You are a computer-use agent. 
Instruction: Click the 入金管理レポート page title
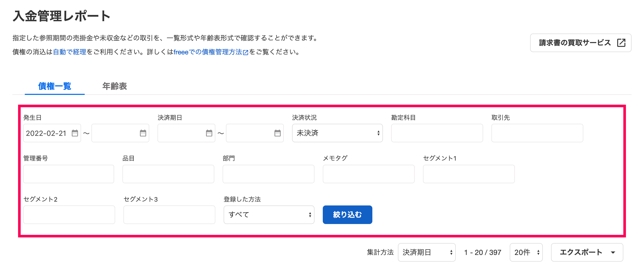click(61, 16)
